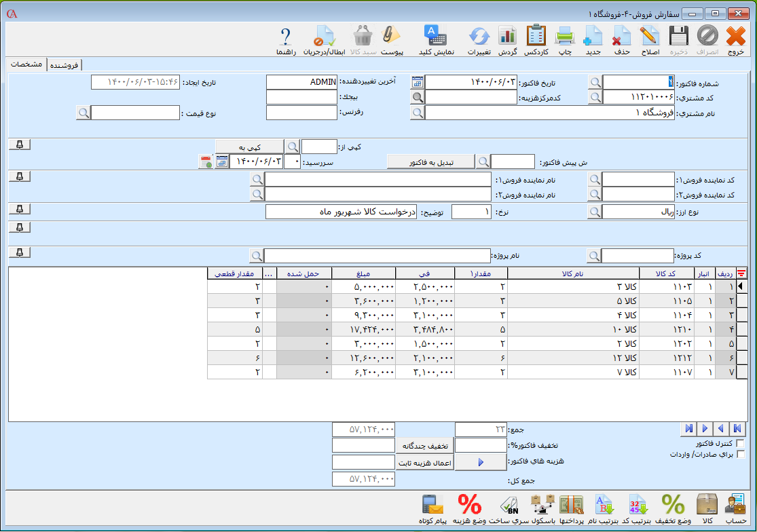
Task: Select the مشخصات tab
Action: pyautogui.click(x=27, y=64)
